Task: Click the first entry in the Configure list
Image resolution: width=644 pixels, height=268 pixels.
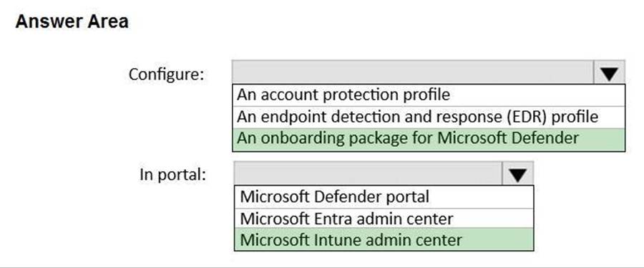Action: point(429,95)
